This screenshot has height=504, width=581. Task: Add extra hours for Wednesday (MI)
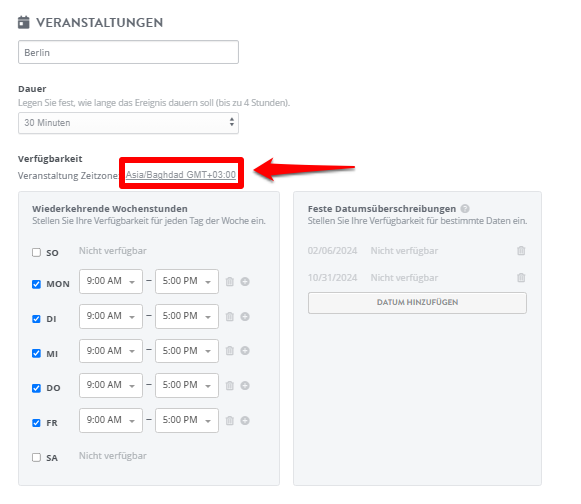(245, 351)
